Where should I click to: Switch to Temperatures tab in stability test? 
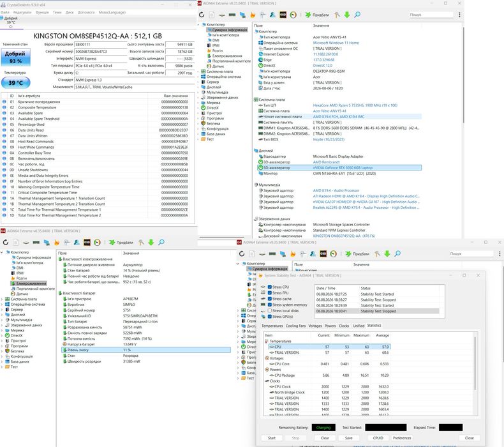pos(272,326)
